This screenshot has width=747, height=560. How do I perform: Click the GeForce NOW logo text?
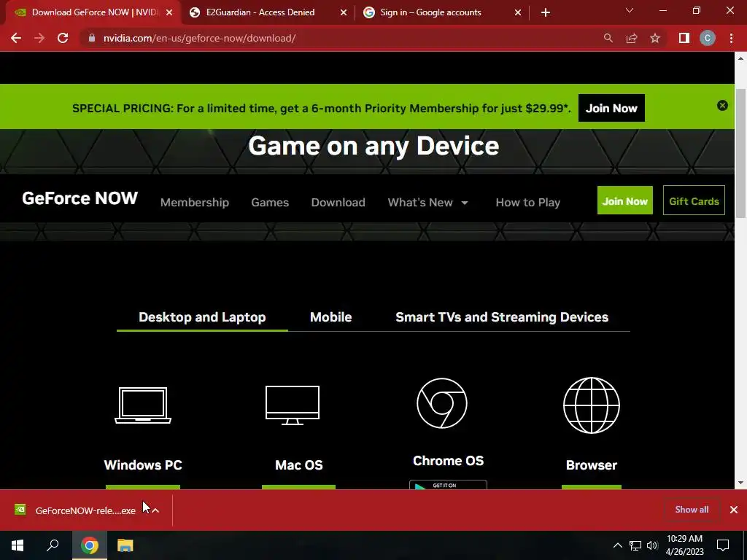[x=80, y=198]
